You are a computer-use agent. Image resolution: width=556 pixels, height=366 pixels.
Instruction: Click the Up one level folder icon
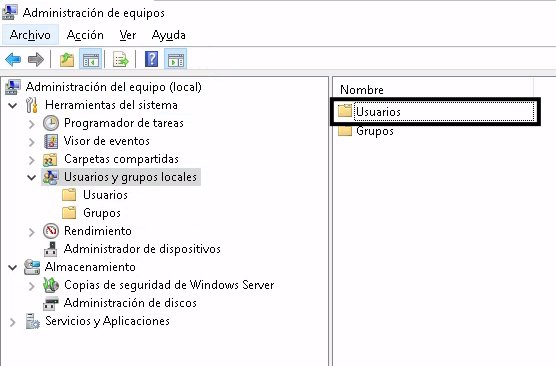click(x=67, y=59)
